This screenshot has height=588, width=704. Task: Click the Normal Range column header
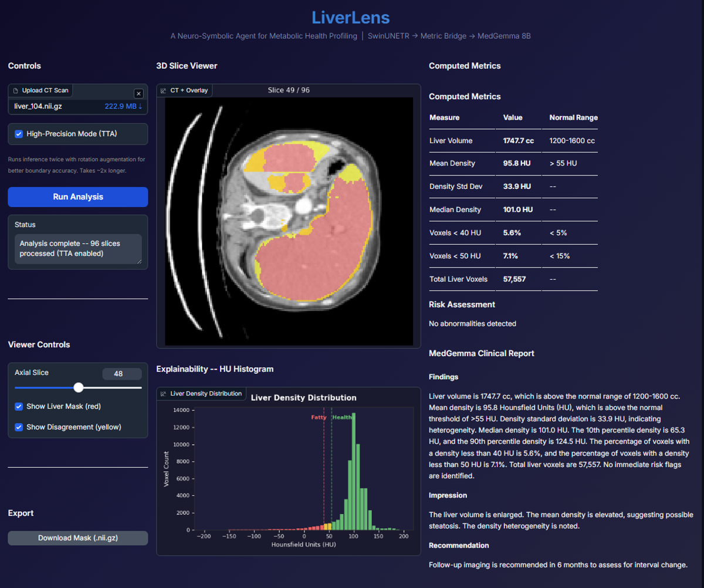coord(574,117)
